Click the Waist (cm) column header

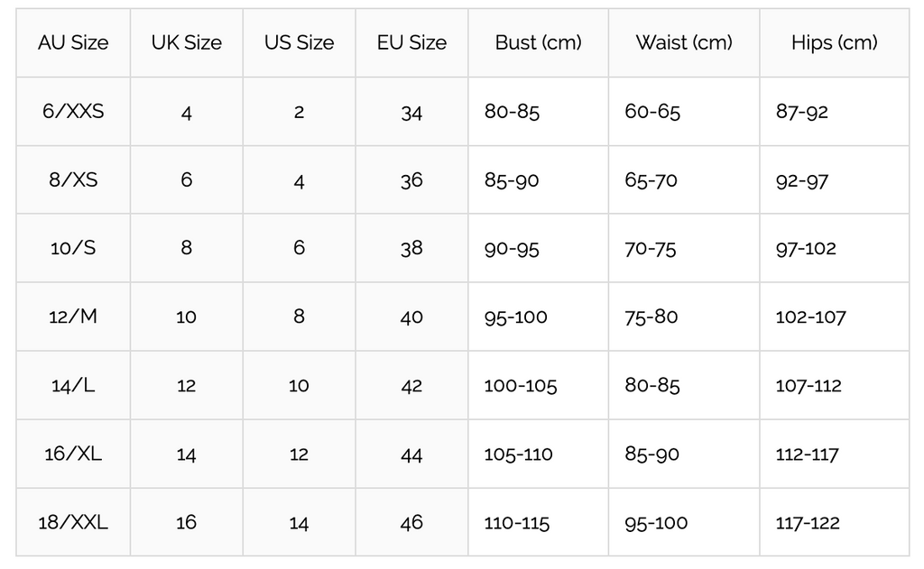coord(683,42)
